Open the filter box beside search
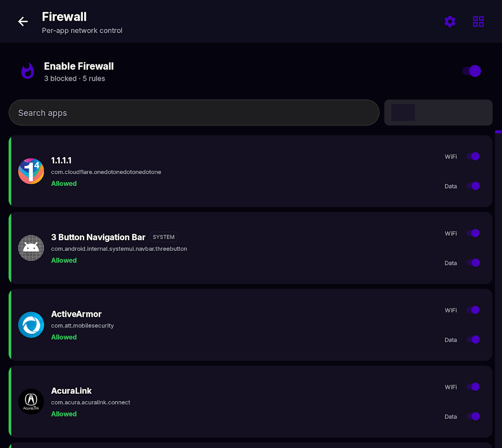 438,113
